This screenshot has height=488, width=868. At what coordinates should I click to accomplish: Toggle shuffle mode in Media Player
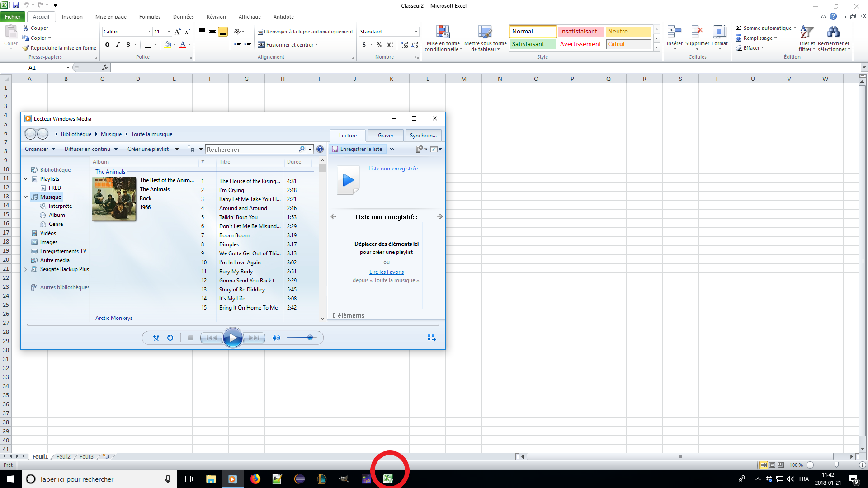click(156, 338)
